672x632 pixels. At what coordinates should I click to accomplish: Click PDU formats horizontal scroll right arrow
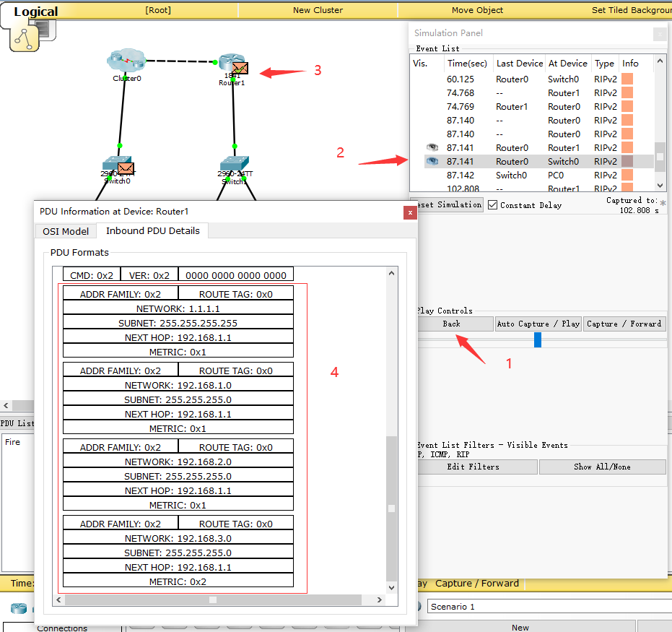379,599
